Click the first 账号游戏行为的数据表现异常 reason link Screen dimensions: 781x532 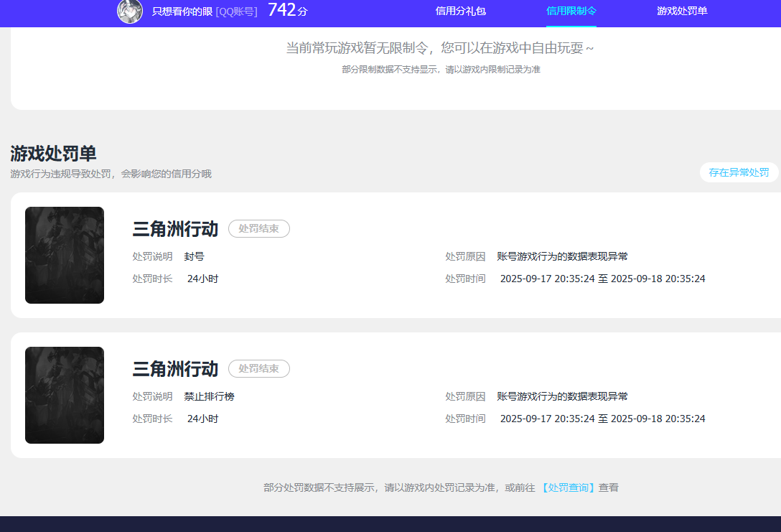[561, 256]
